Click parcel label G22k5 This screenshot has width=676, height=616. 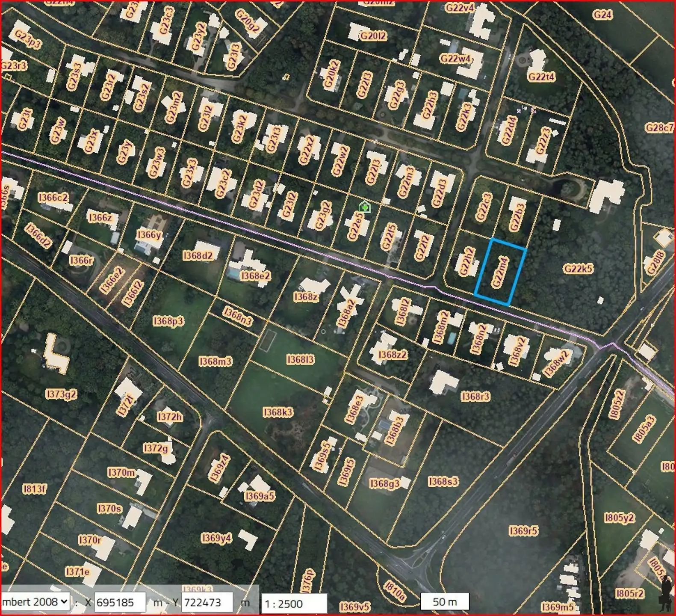pyautogui.click(x=578, y=269)
